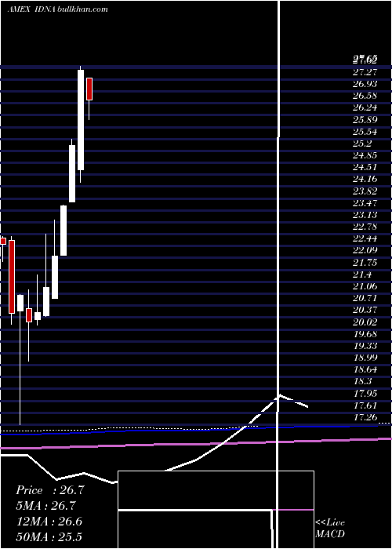Click the 25.54 price axis label
Image resolution: width=392 pixels, height=549 pixels.
point(365,132)
